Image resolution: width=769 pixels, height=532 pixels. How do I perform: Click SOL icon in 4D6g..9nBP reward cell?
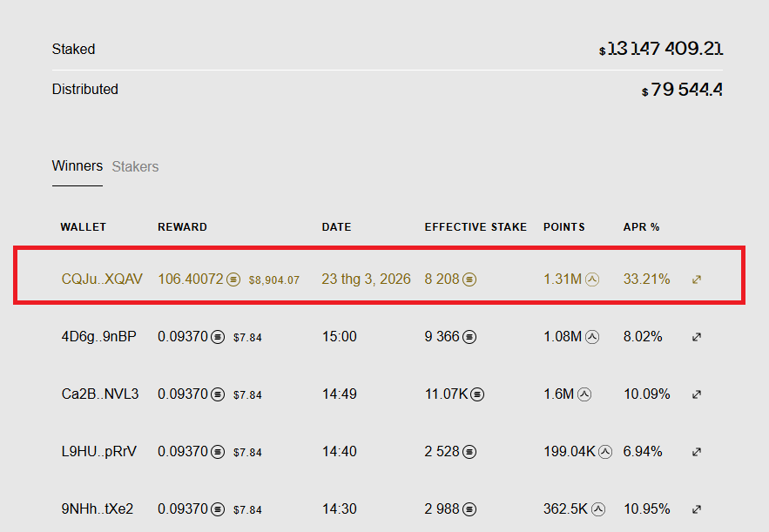(x=218, y=337)
